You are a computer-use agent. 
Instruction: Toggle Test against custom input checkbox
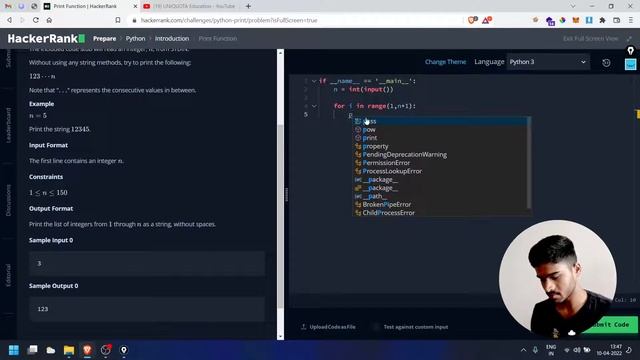[376, 327]
